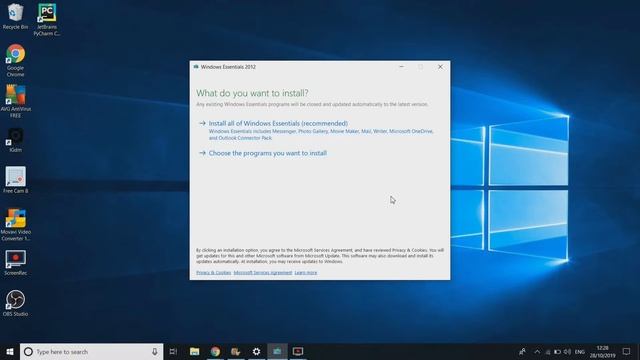Open the Action Center notifications icon
The image size is (640, 360).
pyautogui.click(x=627, y=351)
